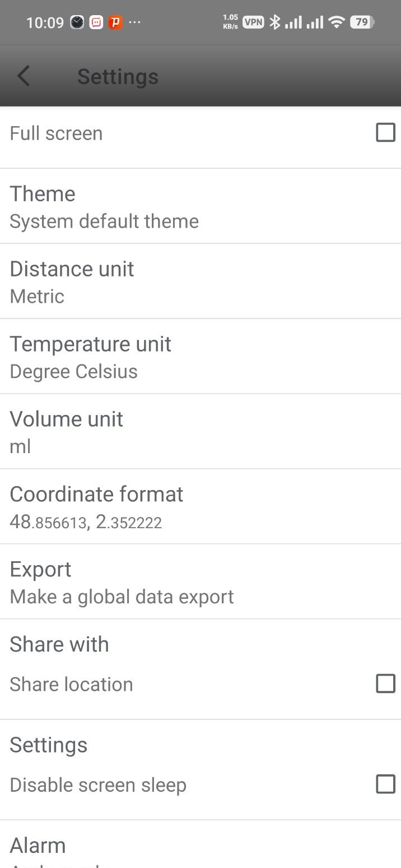Tap the clock icon in the status bar
The height and width of the screenshot is (868, 401).
[77, 22]
